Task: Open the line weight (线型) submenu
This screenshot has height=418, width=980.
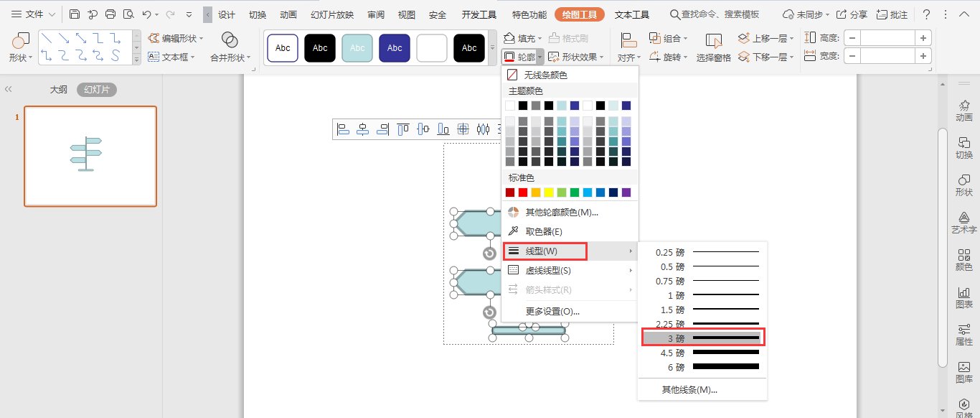Action: tap(570, 251)
